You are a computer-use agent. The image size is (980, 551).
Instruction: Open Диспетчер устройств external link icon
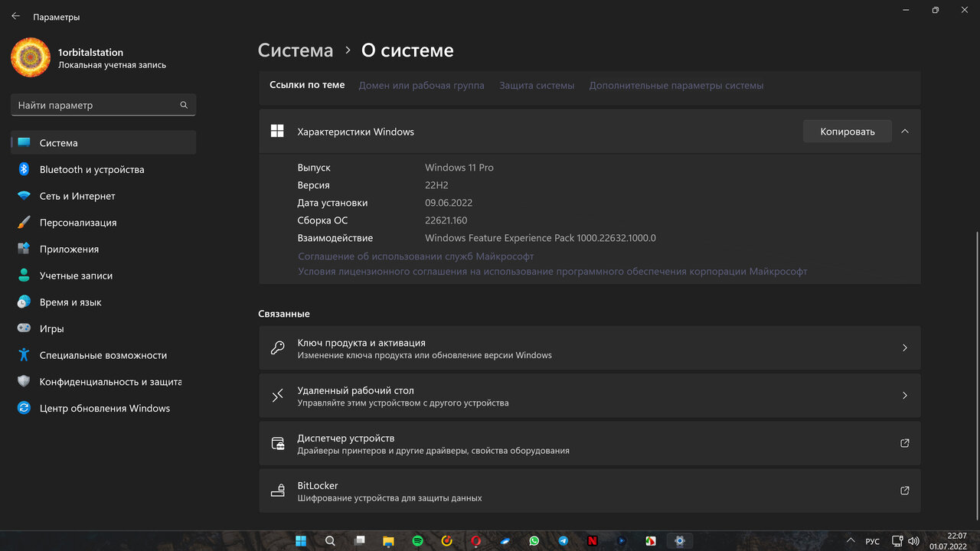pos(905,443)
